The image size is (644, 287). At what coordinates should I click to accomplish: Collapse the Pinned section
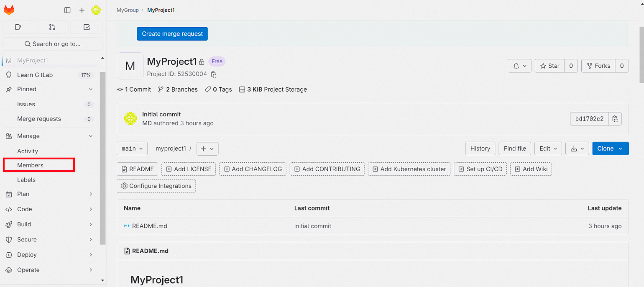(x=50, y=89)
